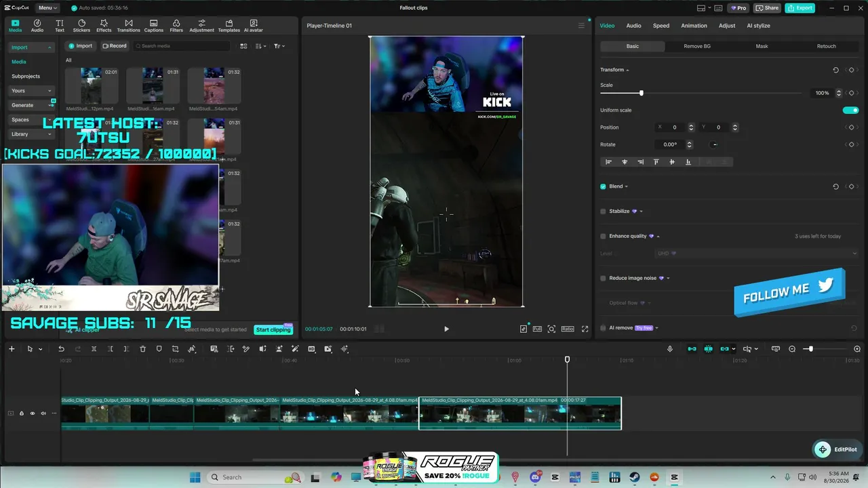Screen dimensions: 868x488
Task: Click the Pro upgrade button
Action: point(738,8)
